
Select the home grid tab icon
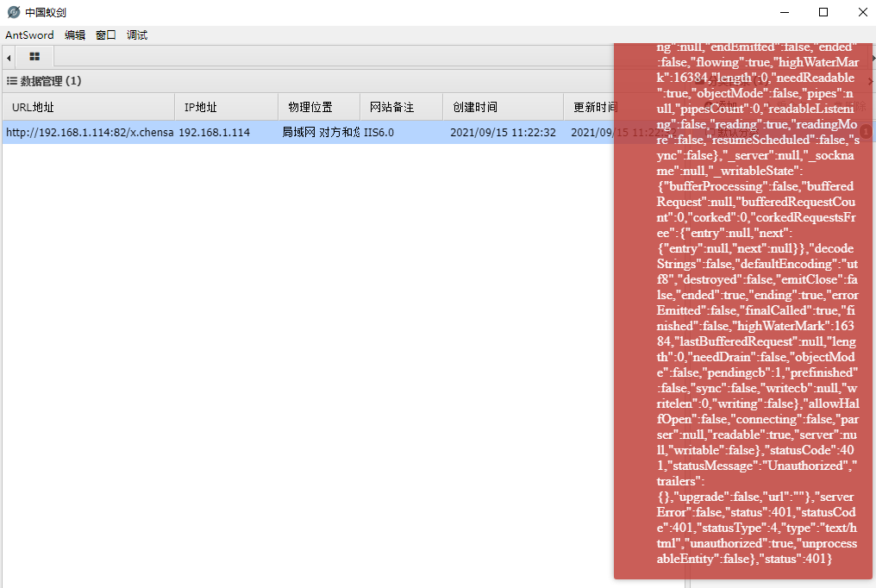[x=34, y=56]
